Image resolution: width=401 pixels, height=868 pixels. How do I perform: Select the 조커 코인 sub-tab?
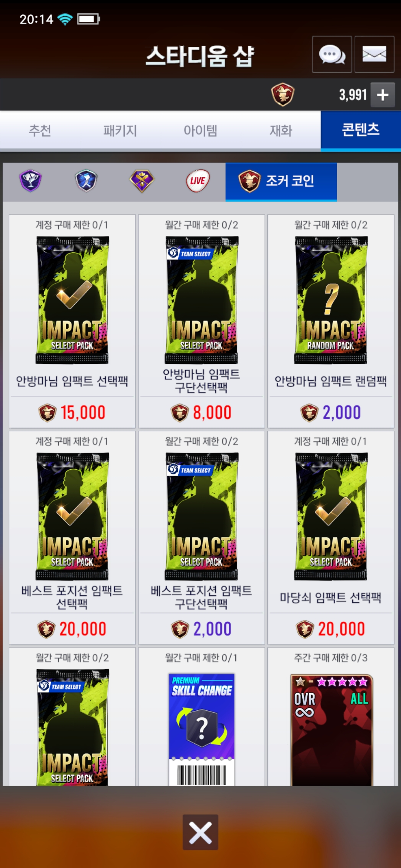pos(281,182)
